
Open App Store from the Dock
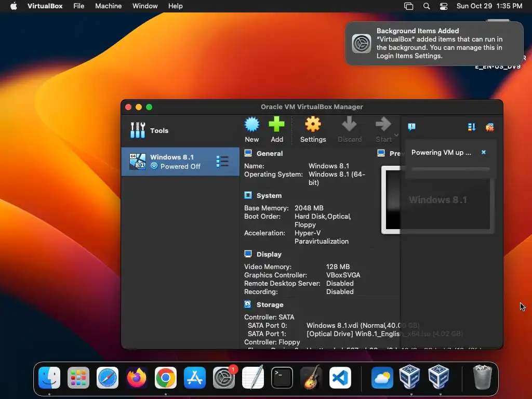(x=195, y=378)
